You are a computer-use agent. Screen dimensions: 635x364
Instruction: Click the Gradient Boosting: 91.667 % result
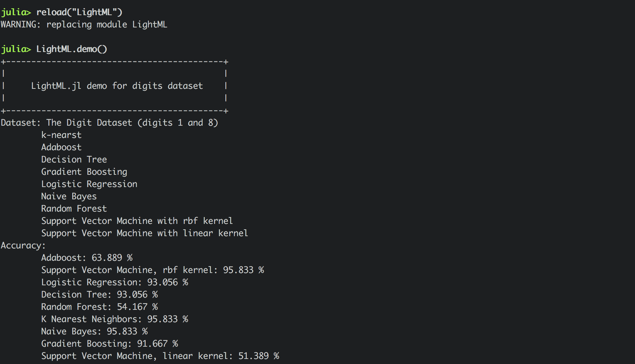(x=109, y=344)
